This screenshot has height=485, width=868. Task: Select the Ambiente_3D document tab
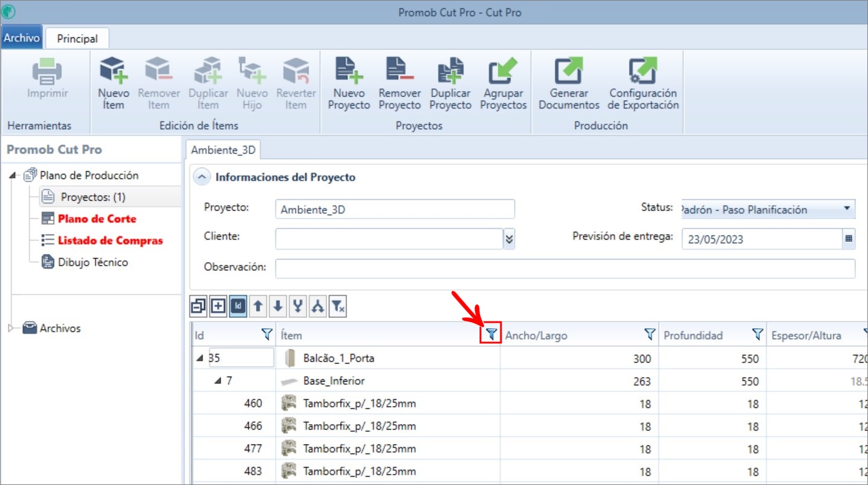(223, 150)
